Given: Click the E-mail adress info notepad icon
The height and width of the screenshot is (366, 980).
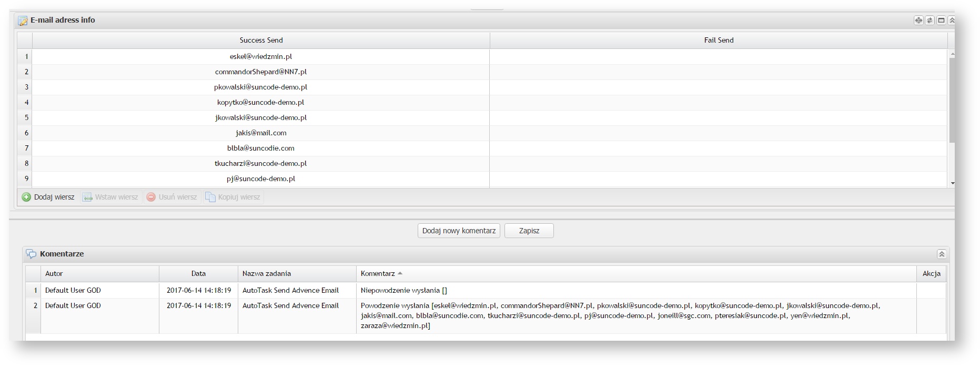Looking at the screenshot, I should [23, 21].
